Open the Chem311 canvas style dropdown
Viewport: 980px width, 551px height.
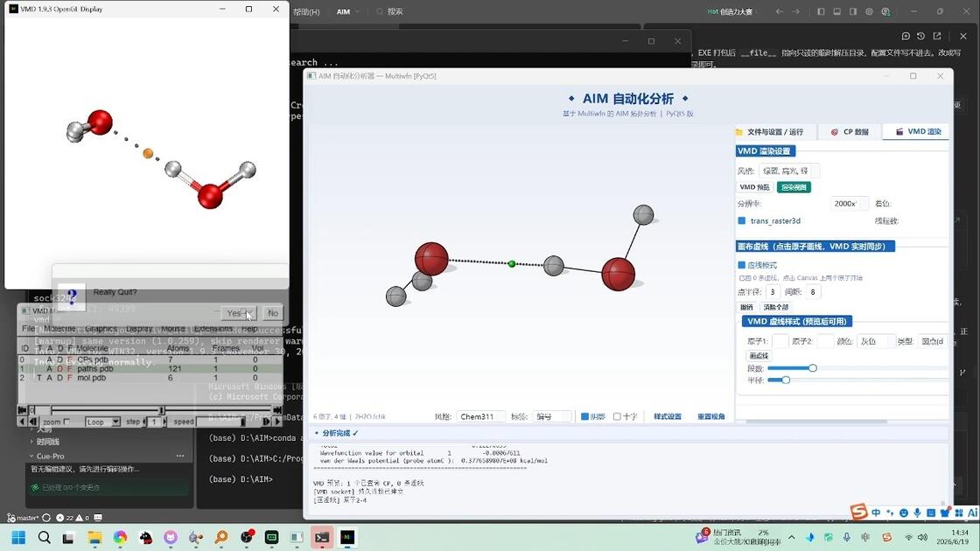pyautogui.click(x=480, y=416)
